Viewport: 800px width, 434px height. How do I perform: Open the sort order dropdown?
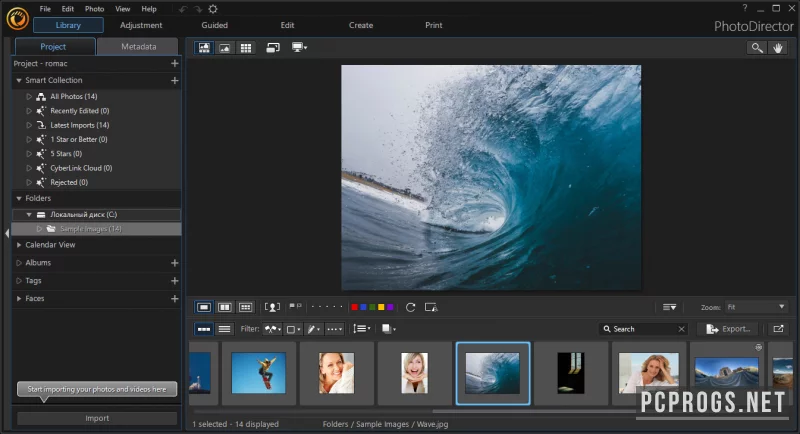click(362, 329)
